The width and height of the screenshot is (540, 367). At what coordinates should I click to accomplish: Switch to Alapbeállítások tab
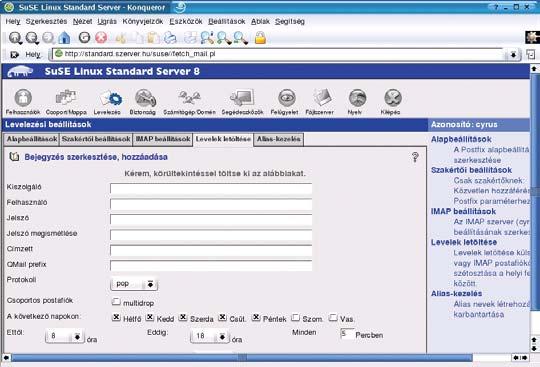[x=32, y=139]
